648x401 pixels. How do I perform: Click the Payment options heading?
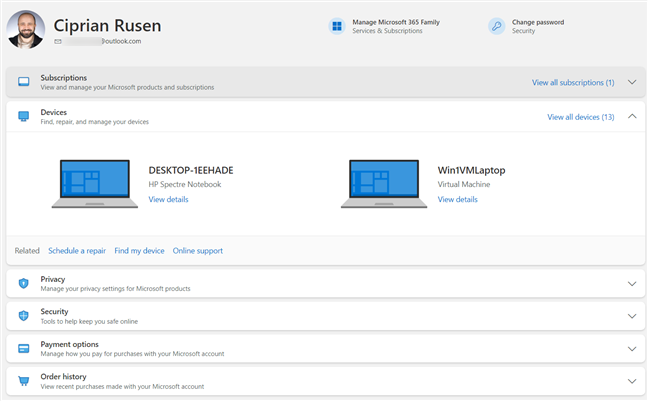click(x=69, y=344)
